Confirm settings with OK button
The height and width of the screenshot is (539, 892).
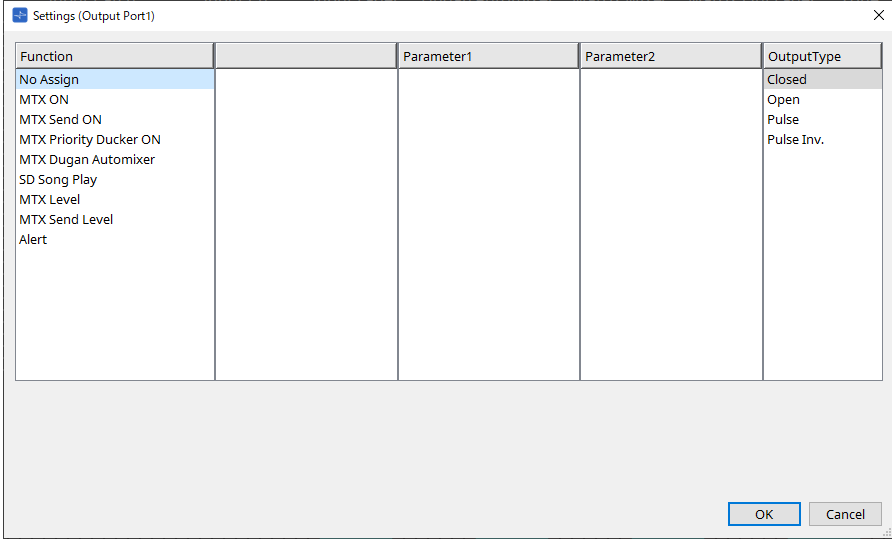pyautogui.click(x=764, y=515)
